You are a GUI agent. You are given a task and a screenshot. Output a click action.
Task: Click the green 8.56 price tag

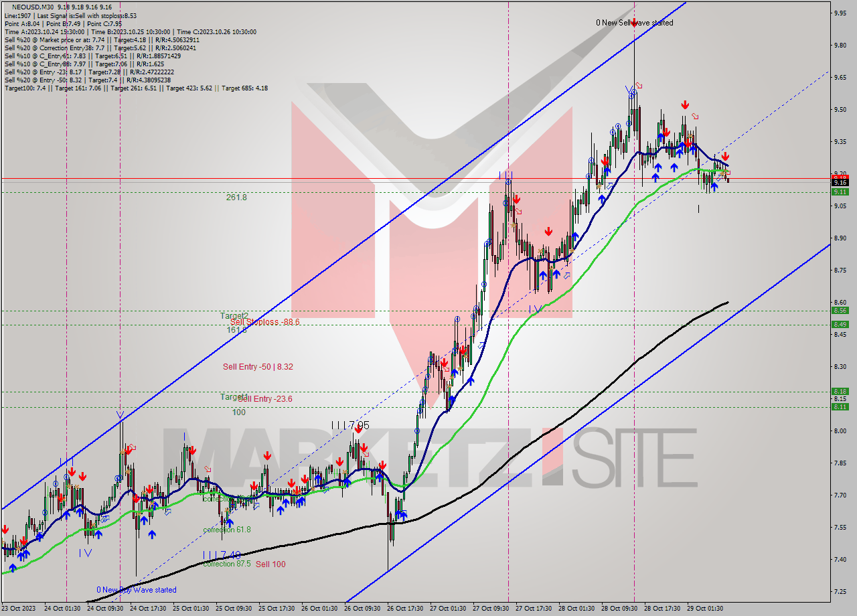click(x=840, y=310)
